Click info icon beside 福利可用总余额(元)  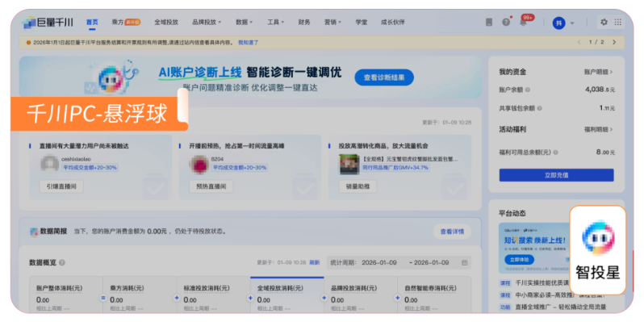point(556,153)
